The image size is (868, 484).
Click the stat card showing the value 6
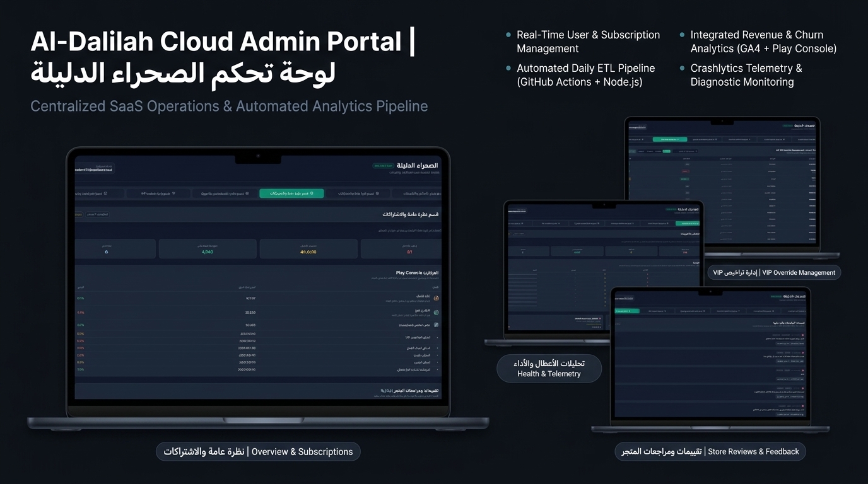(x=115, y=249)
